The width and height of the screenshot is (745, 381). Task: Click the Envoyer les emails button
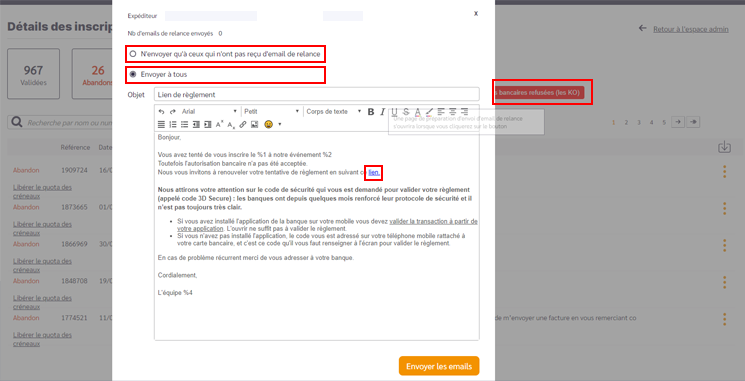(439, 366)
